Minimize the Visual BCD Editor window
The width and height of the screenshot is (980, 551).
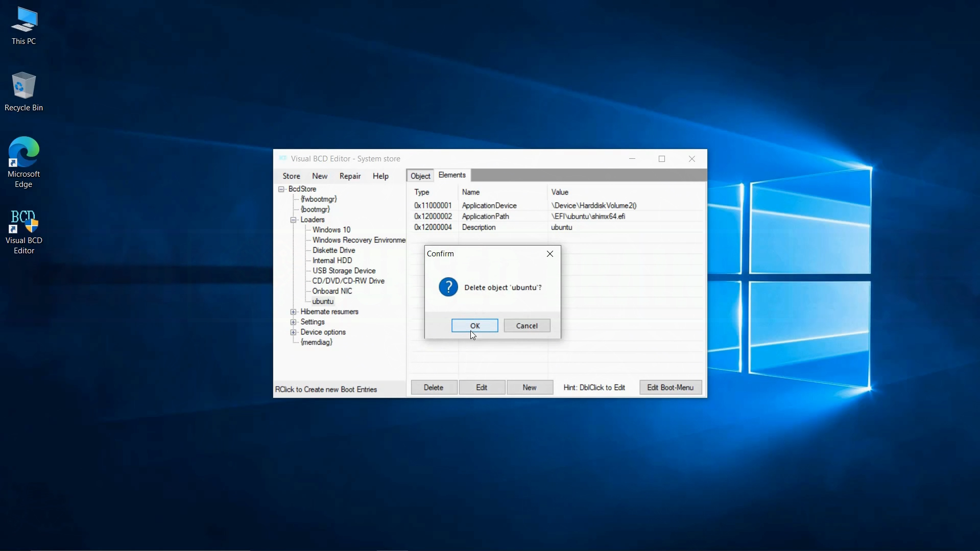632,159
